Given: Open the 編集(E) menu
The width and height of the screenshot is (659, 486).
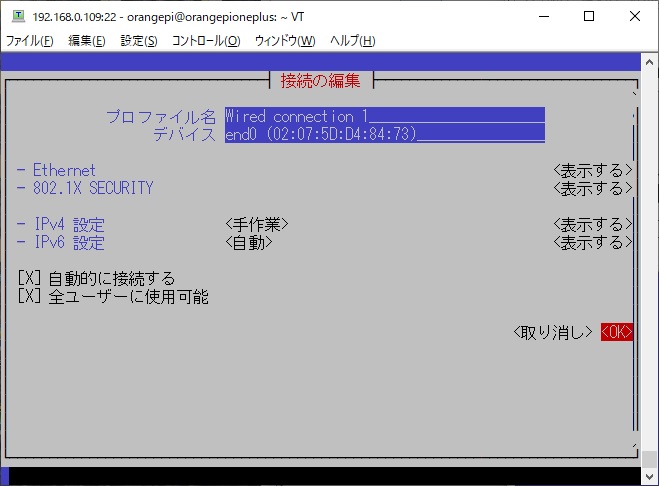Looking at the screenshot, I should pos(86,41).
